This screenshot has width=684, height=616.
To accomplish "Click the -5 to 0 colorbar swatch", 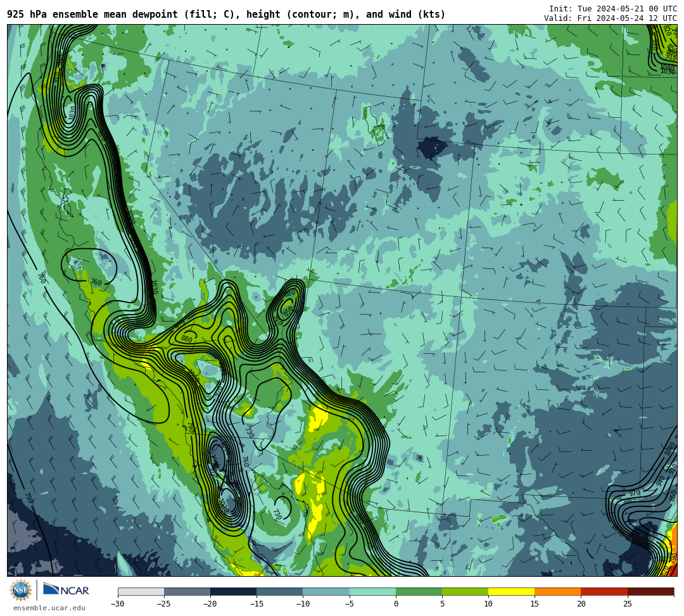I will click(372, 591).
